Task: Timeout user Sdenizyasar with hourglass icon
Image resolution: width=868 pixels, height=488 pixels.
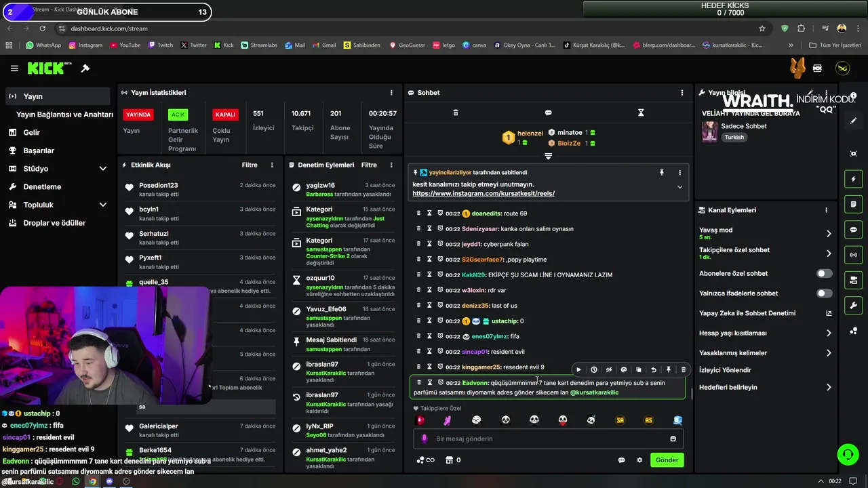Action: (x=429, y=229)
